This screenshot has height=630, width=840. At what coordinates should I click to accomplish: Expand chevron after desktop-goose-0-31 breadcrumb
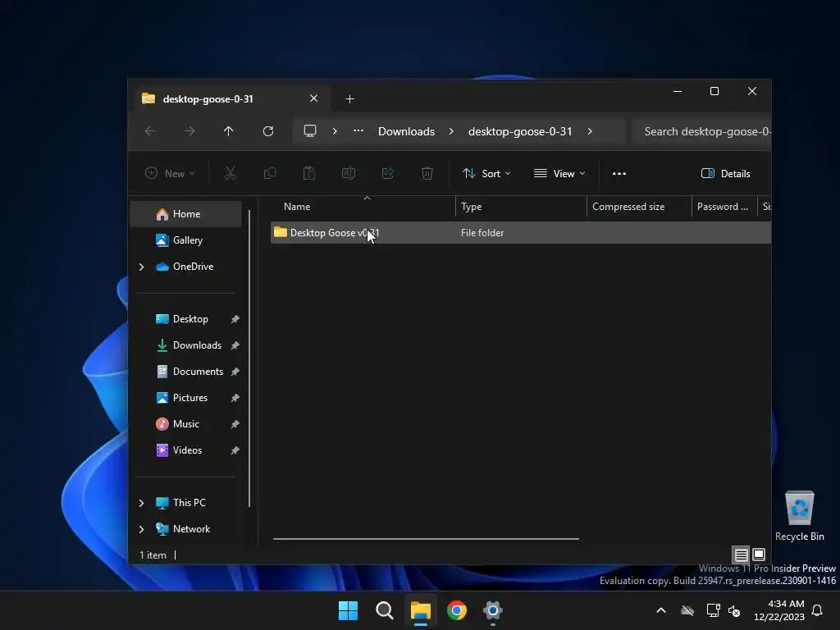click(x=590, y=131)
